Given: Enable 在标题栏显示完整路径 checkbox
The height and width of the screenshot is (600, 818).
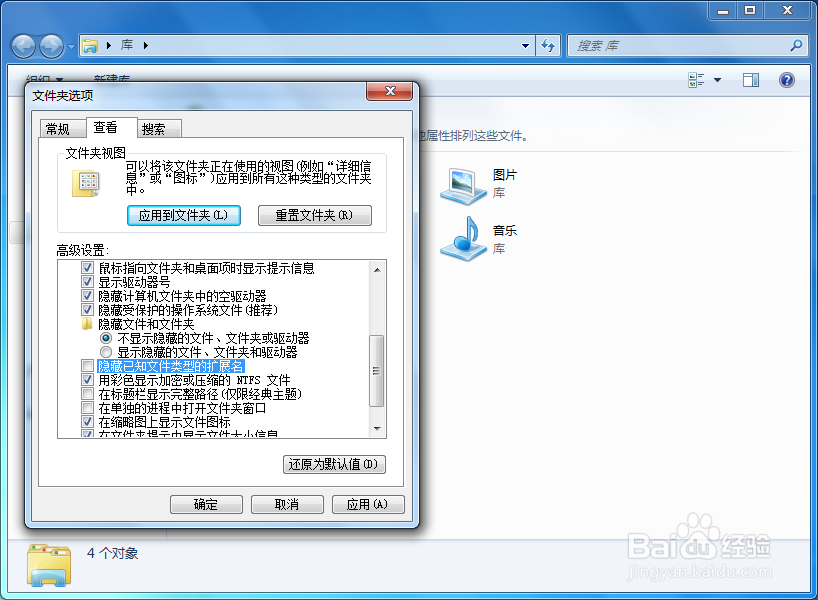Looking at the screenshot, I should point(88,394).
